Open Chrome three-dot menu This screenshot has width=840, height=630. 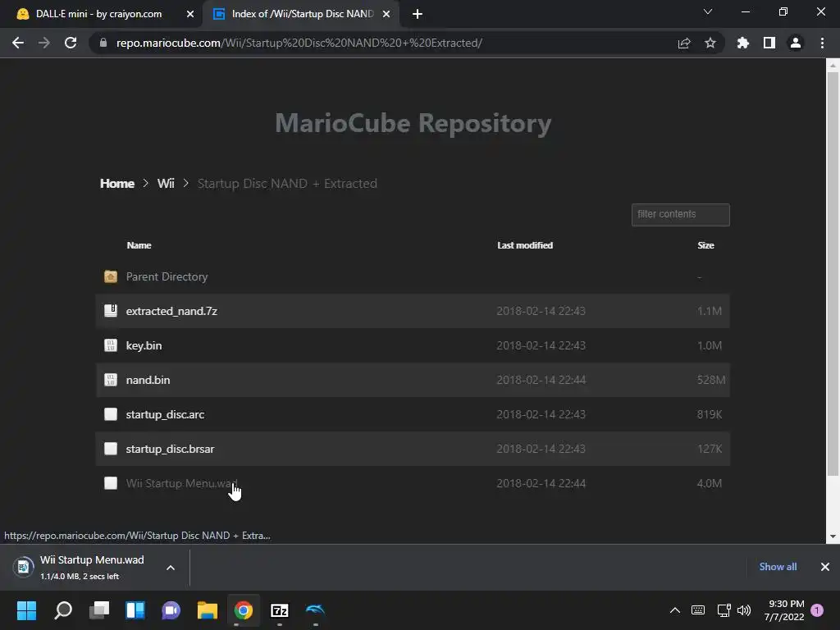point(822,43)
